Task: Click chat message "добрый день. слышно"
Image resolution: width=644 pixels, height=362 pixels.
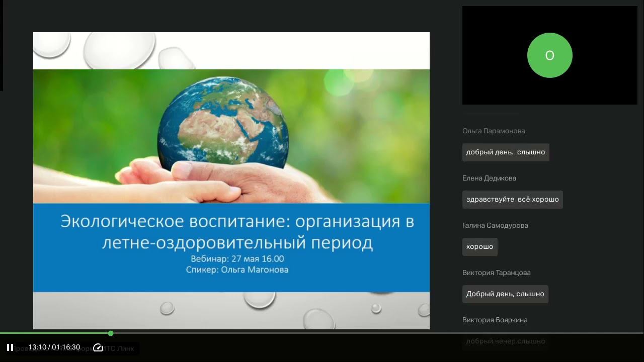Action: click(506, 152)
